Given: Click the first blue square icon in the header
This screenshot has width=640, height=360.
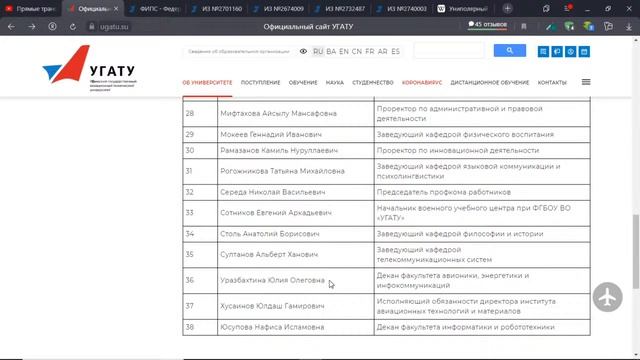Looking at the screenshot, I should point(543,51).
